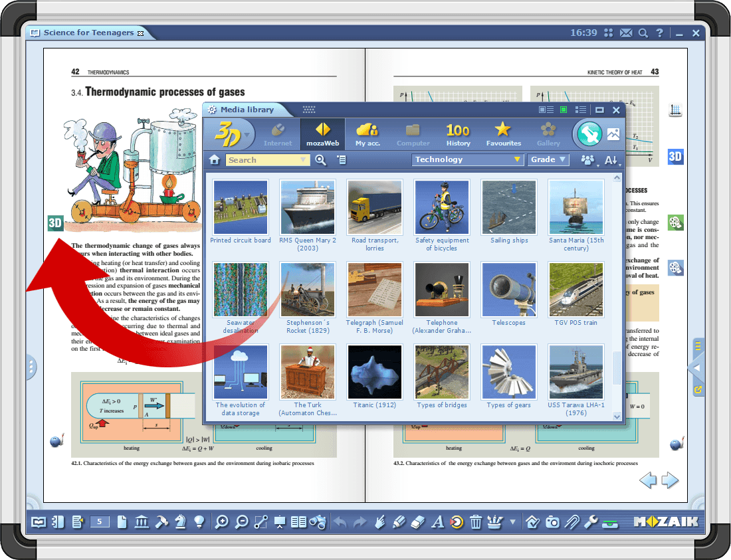
Task: Switch to the large thumbnail view (green icon)
Action: point(564,110)
